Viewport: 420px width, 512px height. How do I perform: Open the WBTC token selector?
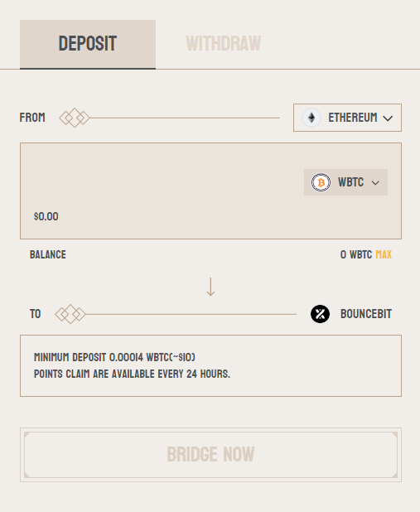point(346,182)
